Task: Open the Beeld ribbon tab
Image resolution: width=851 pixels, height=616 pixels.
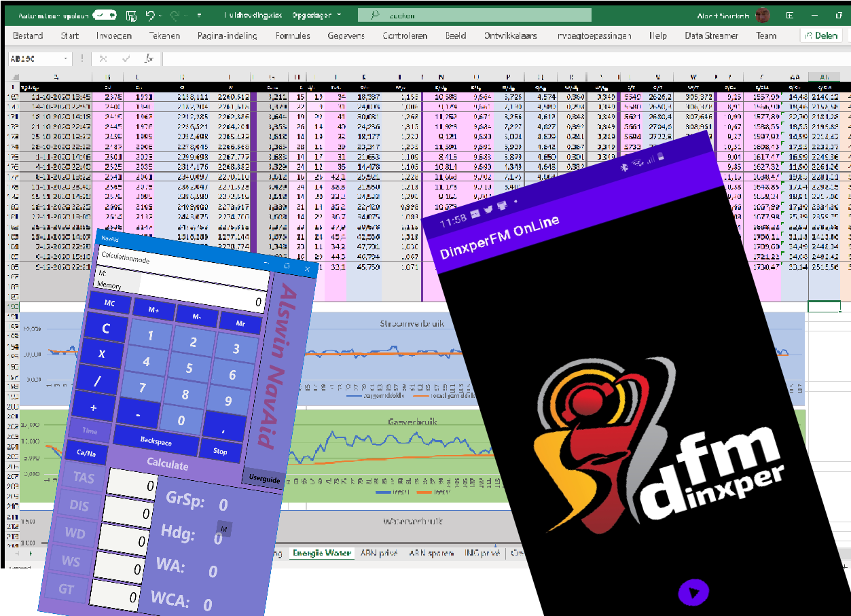Action: (x=456, y=36)
